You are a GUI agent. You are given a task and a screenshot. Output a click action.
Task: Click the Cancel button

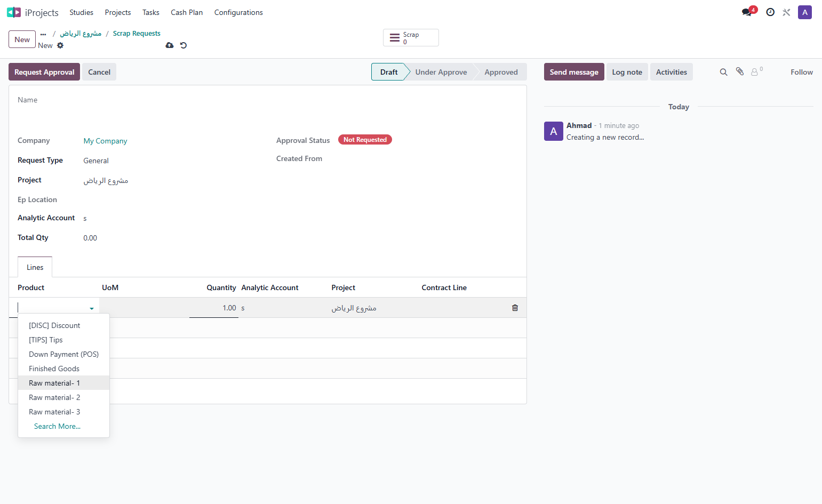99,72
